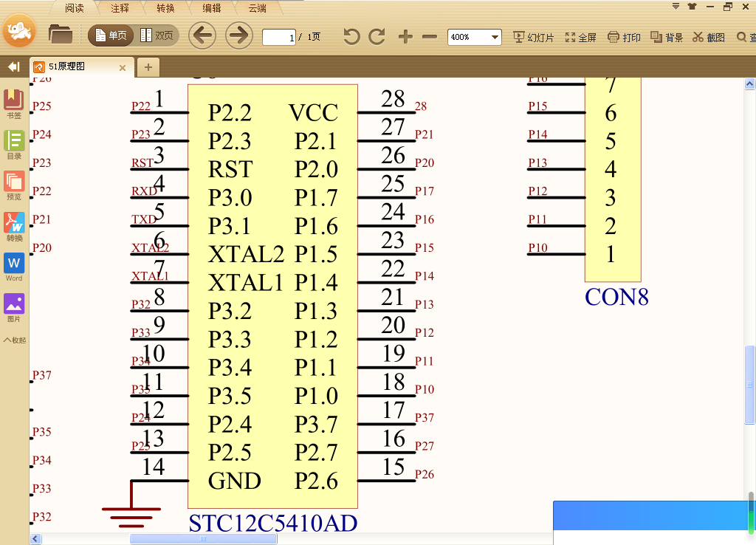Viewport: 756px width, 545px height.
Task: Go to the previous page arrow
Action: tap(202, 35)
